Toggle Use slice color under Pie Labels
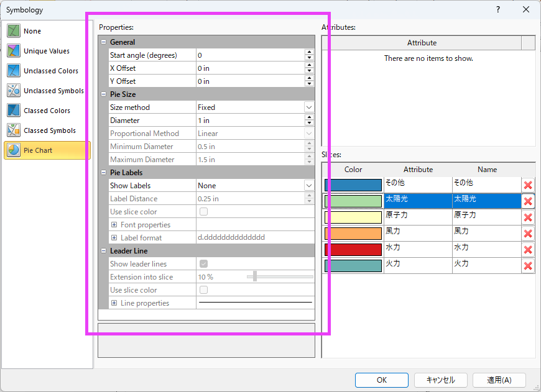The image size is (541, 392). [x=203, y=212]
